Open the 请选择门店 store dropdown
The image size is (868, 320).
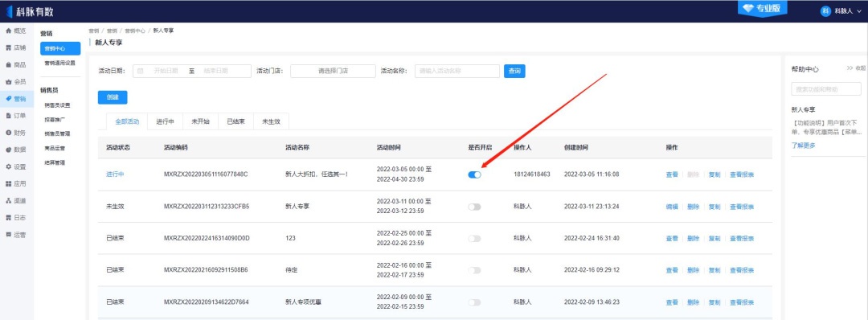coord(333,71)
